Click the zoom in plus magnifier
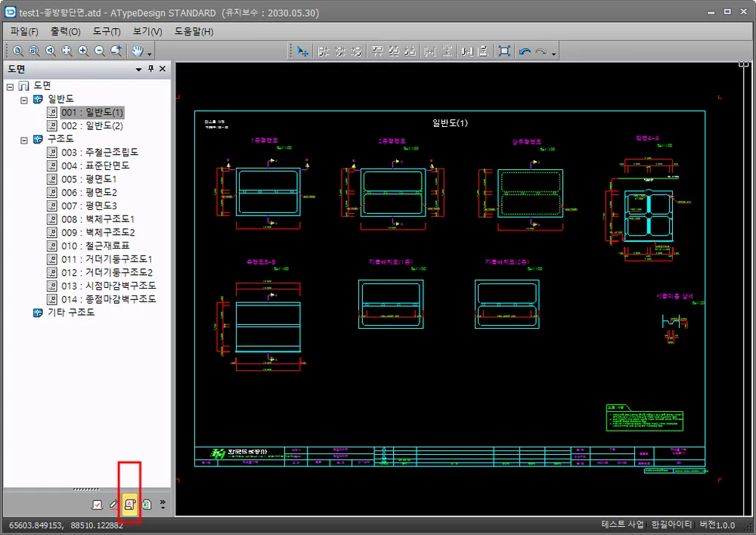 pyautogui.click(x=83, y=51)
